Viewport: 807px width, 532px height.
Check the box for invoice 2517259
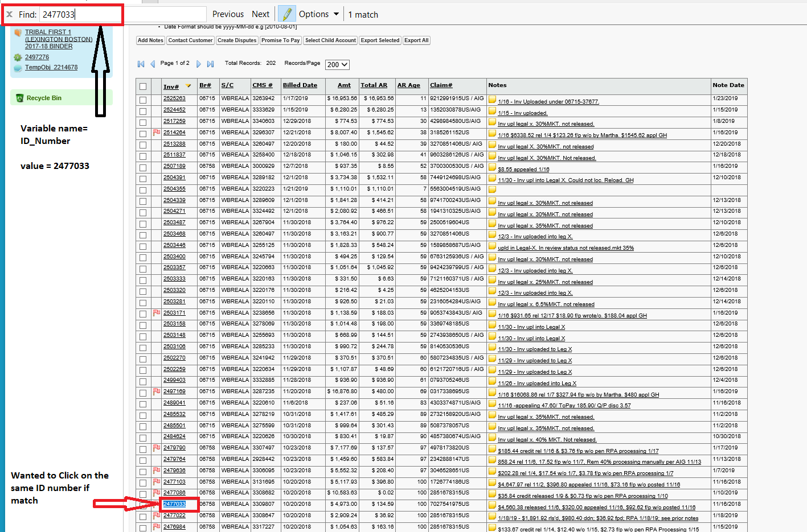coord(143,122)
